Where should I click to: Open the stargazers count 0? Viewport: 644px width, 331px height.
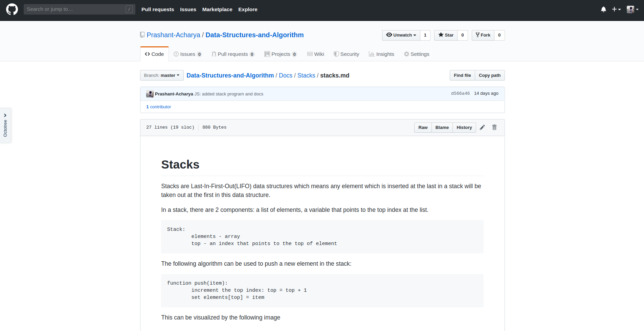(x=463, y=35)
